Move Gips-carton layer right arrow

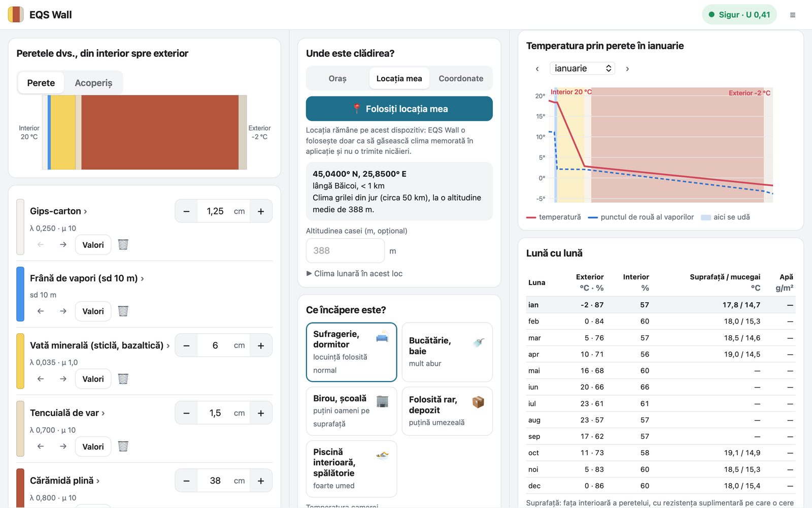click(x=63, y=245)
